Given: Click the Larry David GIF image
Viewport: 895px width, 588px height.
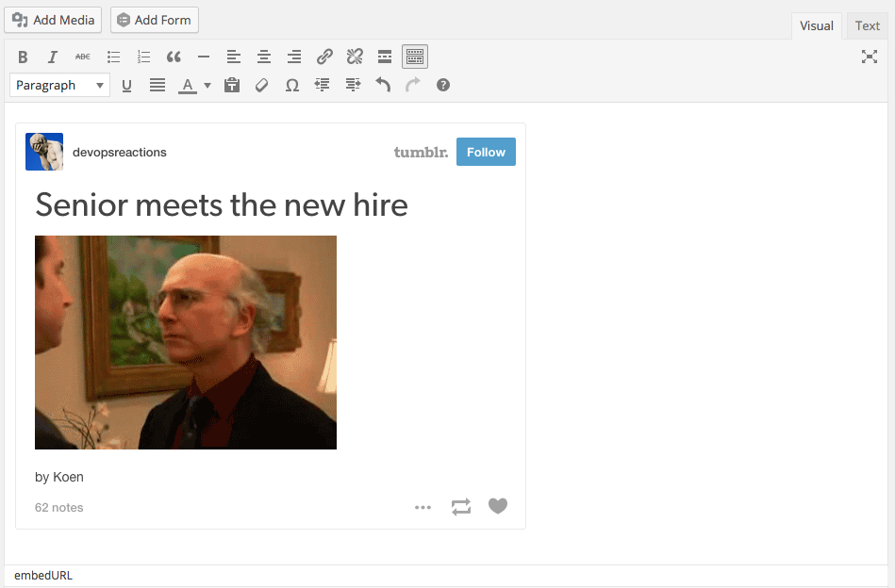Looking at the screenshot, I should [x=186, y=342].
